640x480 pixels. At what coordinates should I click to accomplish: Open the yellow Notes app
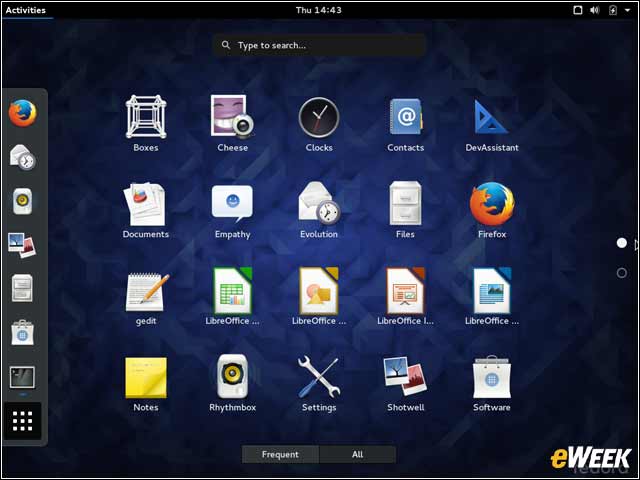[x=146, y=383]
